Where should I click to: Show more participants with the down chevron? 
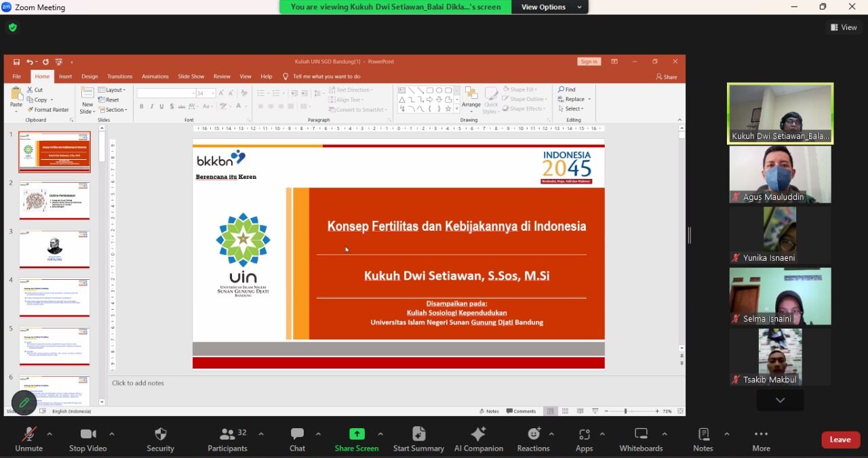click(x=780, y=400)
